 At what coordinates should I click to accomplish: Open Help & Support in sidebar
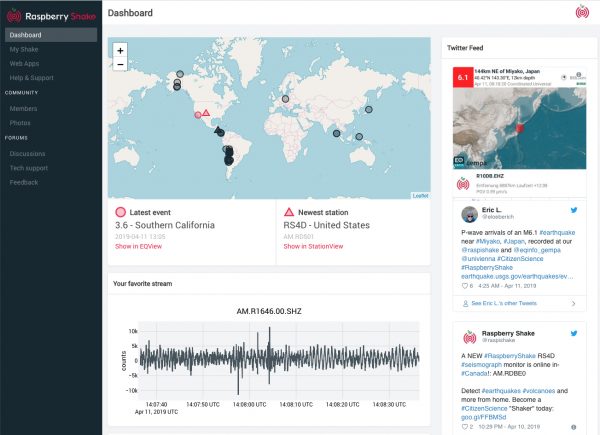[31, 78]
